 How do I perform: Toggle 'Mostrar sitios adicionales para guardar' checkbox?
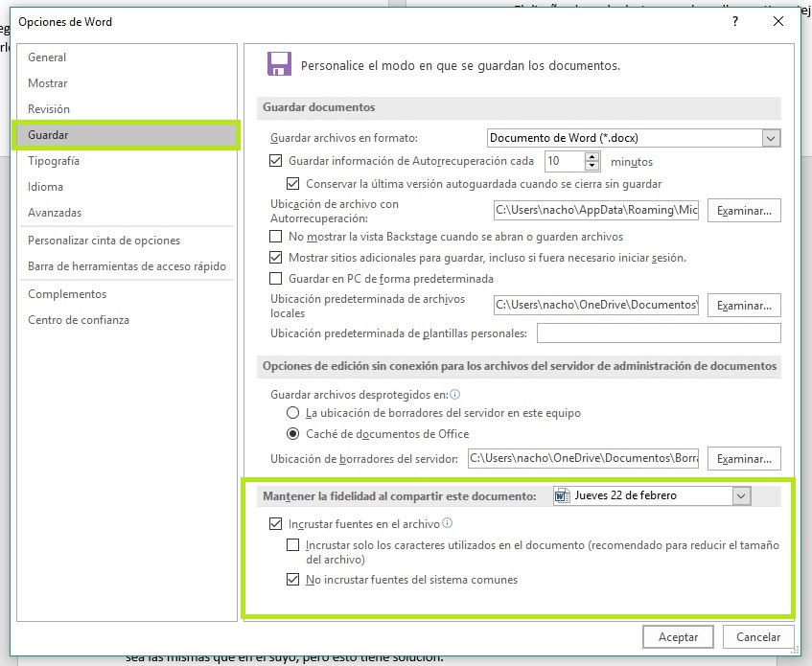tap(275, 257)
